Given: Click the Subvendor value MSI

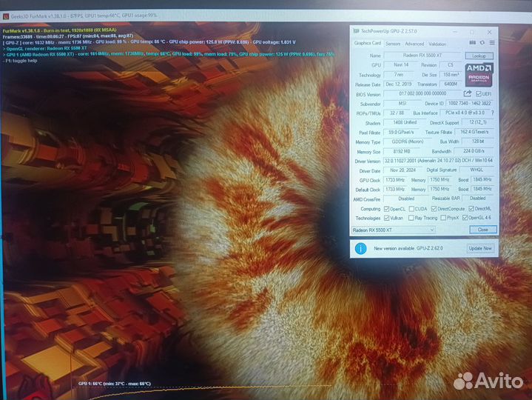Looking at the screenshot, I should tap(403, 103).
